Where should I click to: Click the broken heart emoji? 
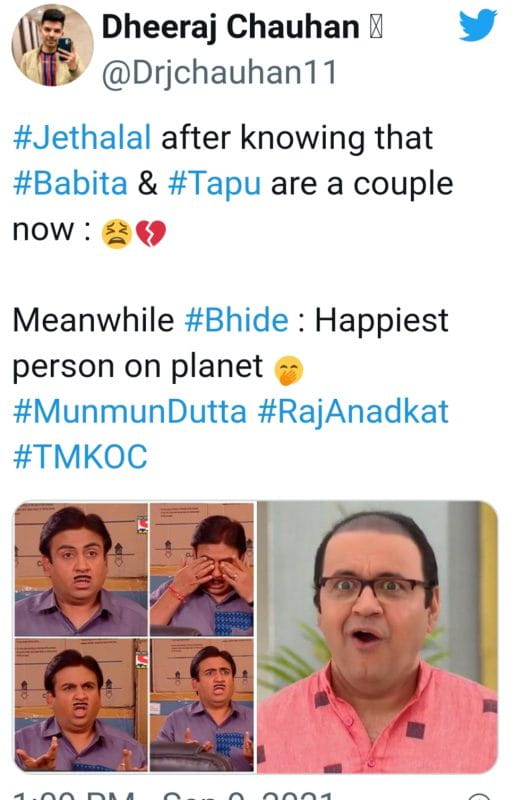pyautogui.click(x=151, y=234)
